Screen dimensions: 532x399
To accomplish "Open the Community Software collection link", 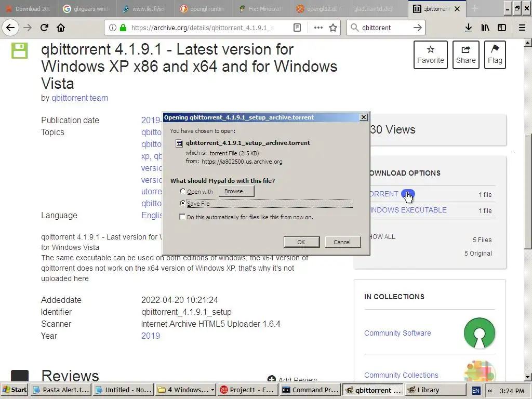I will 397,333.
